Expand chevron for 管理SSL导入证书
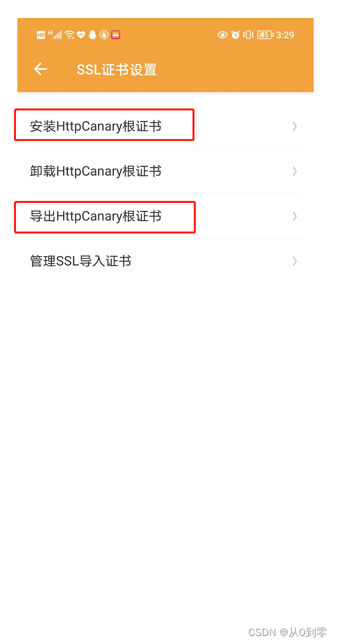Viewport: 337px width, 644px height. [294, 261]
